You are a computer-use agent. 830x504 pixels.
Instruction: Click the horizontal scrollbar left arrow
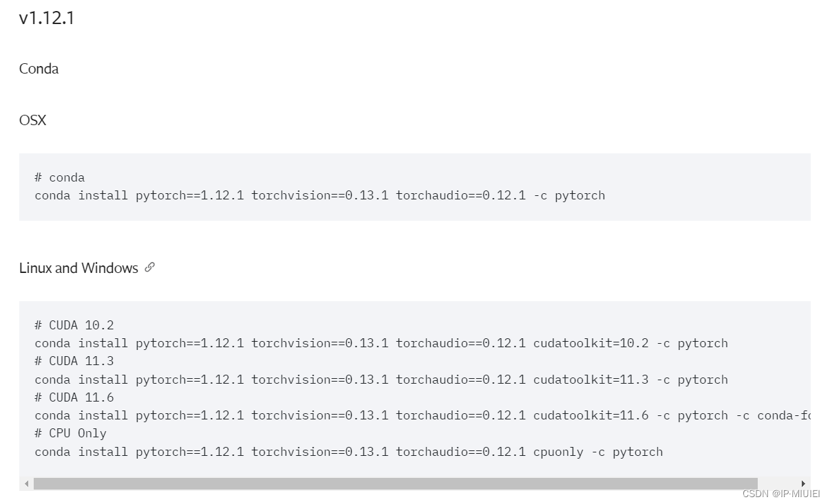(27, 484)
